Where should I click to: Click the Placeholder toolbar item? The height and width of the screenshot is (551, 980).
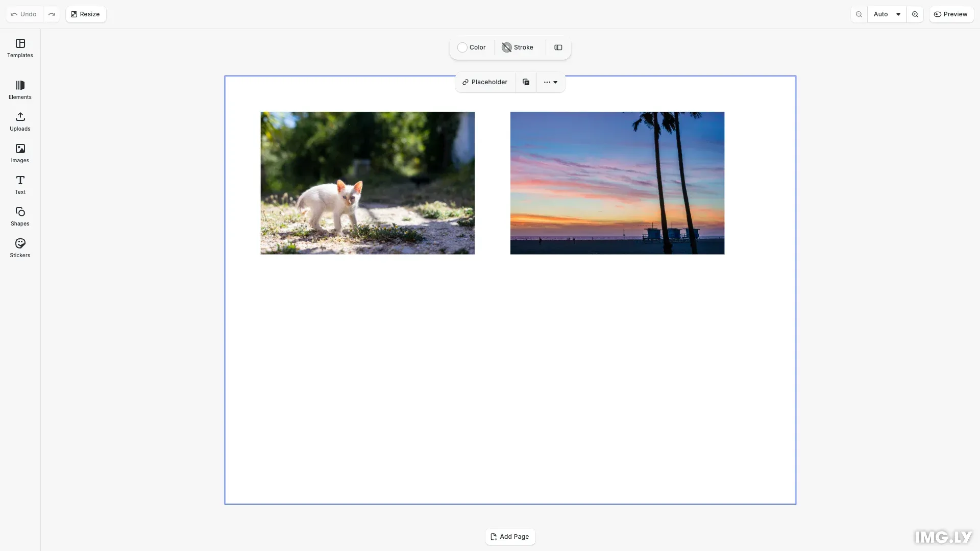tap(484, 82)
